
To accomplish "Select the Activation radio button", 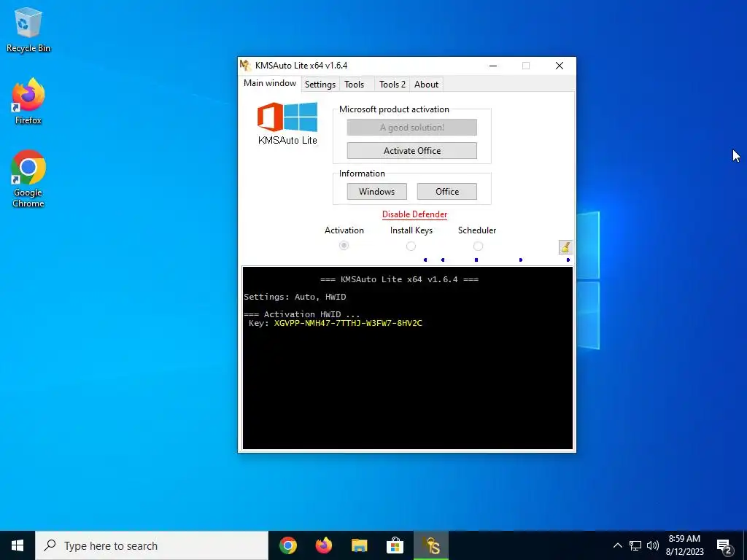I will [x=344, y=246].
